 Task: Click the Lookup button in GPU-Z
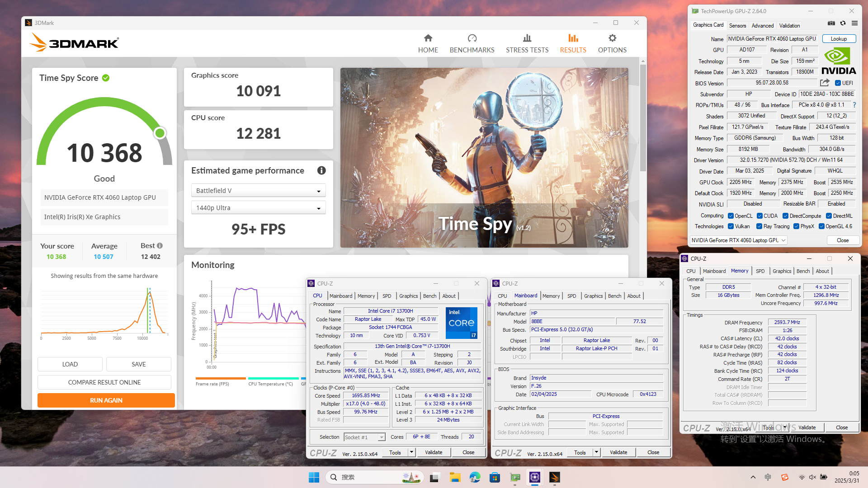pyautogui.click(x=839, y=39)
